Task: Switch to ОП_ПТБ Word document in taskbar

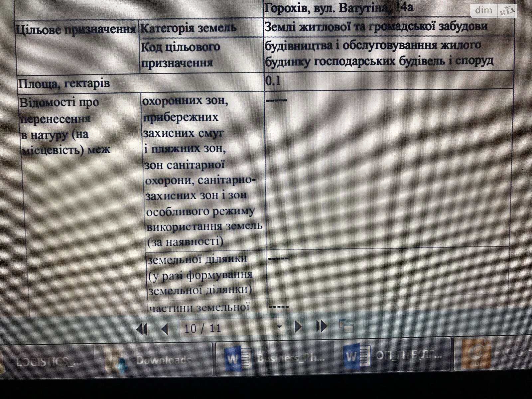Action: click(x=393, y=356)
